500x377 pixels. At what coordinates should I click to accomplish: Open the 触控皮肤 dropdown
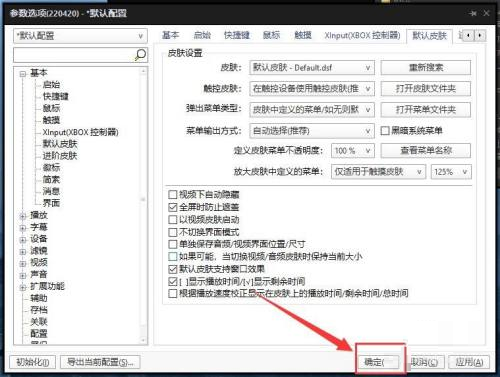point(312,89)
